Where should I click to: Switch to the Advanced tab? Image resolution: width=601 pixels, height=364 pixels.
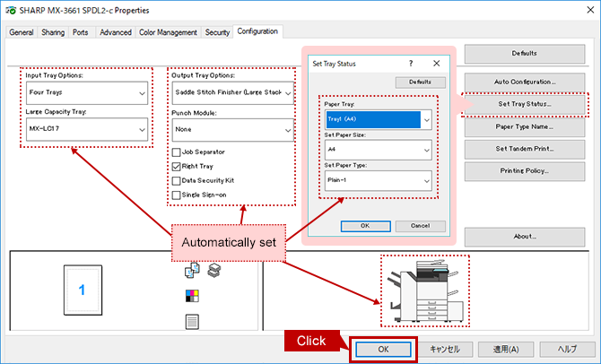coord(116,32)
